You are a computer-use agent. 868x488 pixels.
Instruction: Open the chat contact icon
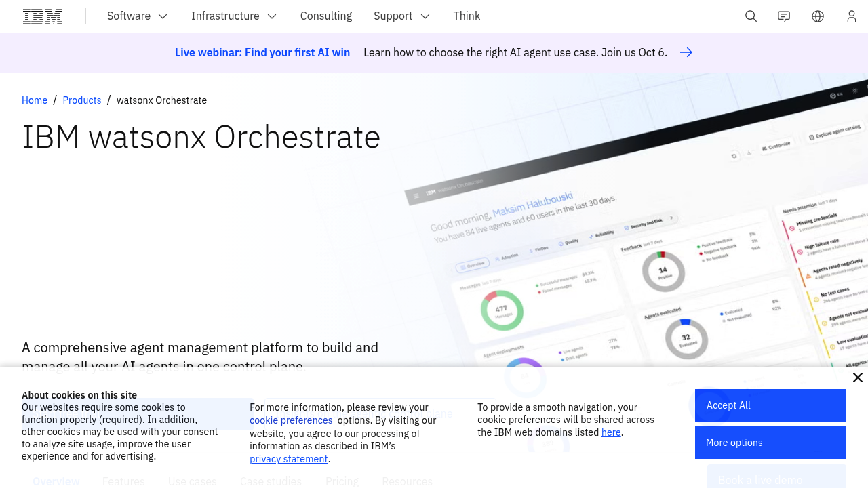pyautogui.click(x=784, y=16)
